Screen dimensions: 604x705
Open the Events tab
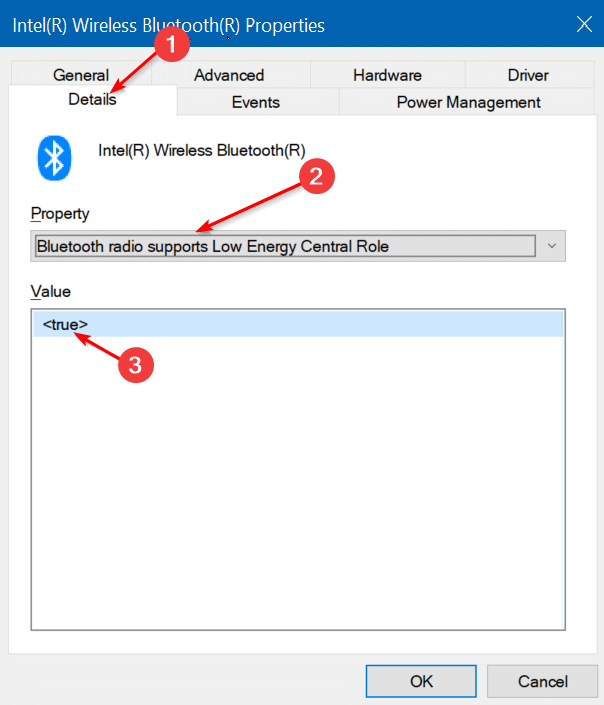(257, 102)
